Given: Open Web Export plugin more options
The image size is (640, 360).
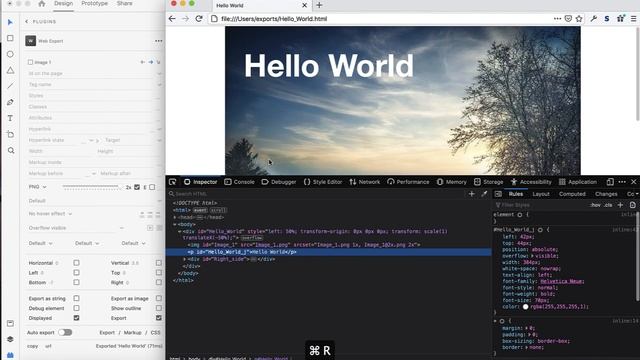Looking at the screenshot, I should click(x=158, y=41).
